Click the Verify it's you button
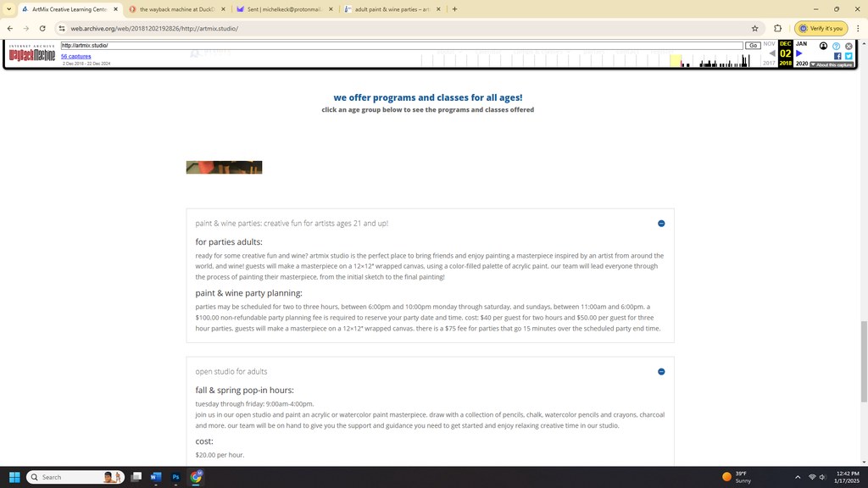The width and height of the screenshot is (868, 488). pyautogui.click(x=821, y=28)
